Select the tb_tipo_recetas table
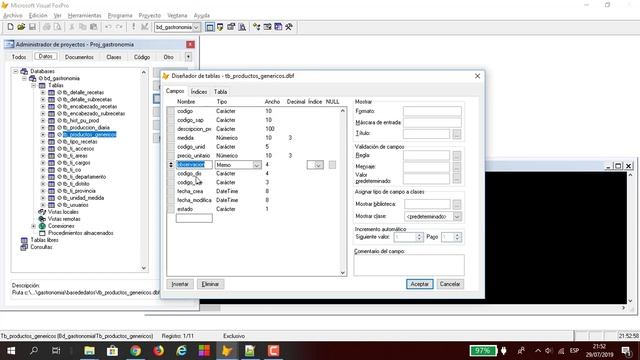640x360 pixels. pos(80,142)
